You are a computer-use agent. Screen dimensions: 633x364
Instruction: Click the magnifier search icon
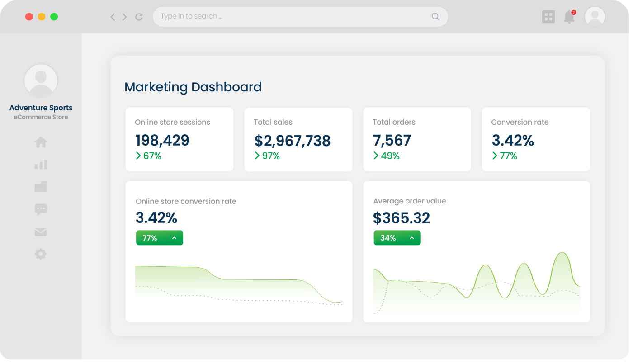pos(435,17)
